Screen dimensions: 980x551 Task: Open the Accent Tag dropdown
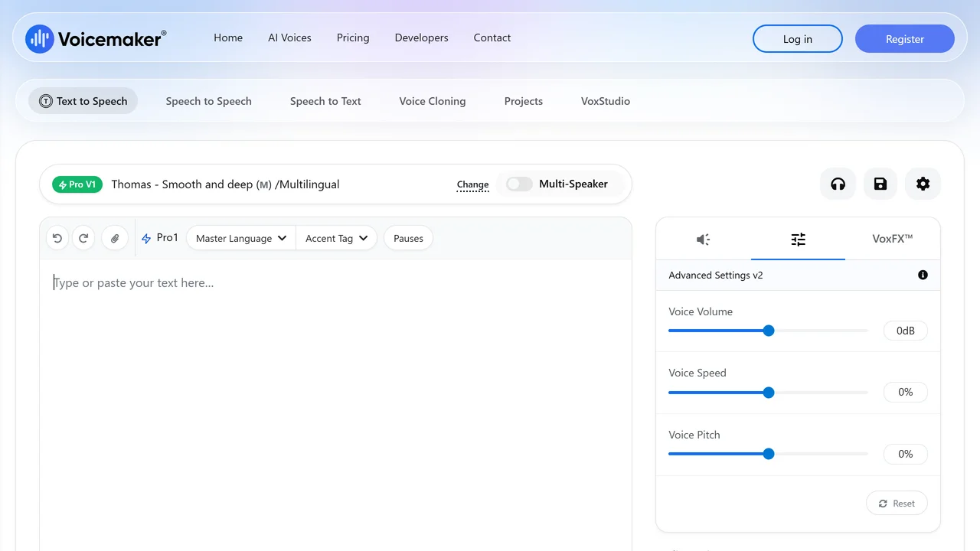(337, 238)
